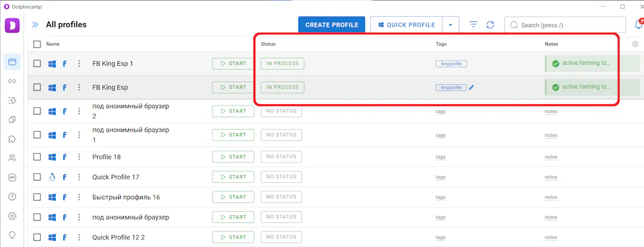Open the team users sidebar icon
The image size is (644, 247).
pos(12,158)
